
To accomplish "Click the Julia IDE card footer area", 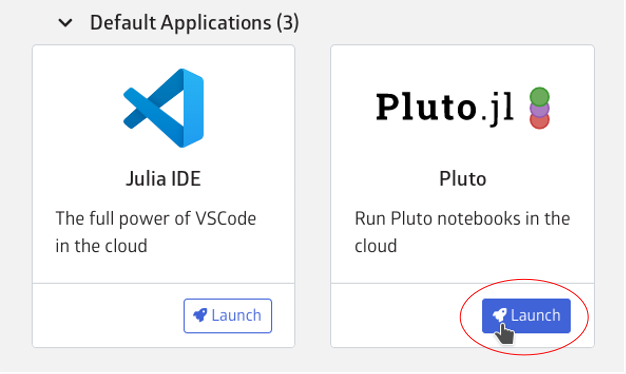I will 164,315.
